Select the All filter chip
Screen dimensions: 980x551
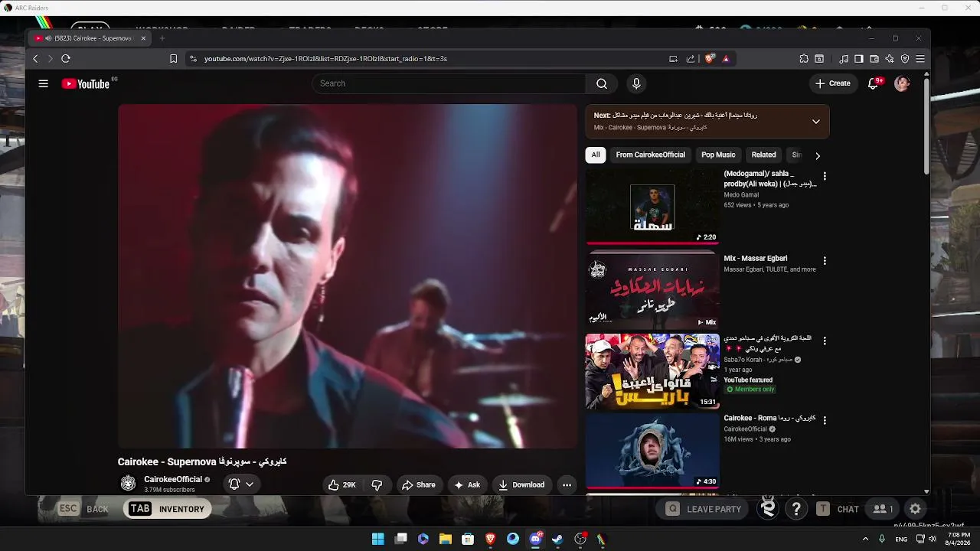(x=596, y=155)
